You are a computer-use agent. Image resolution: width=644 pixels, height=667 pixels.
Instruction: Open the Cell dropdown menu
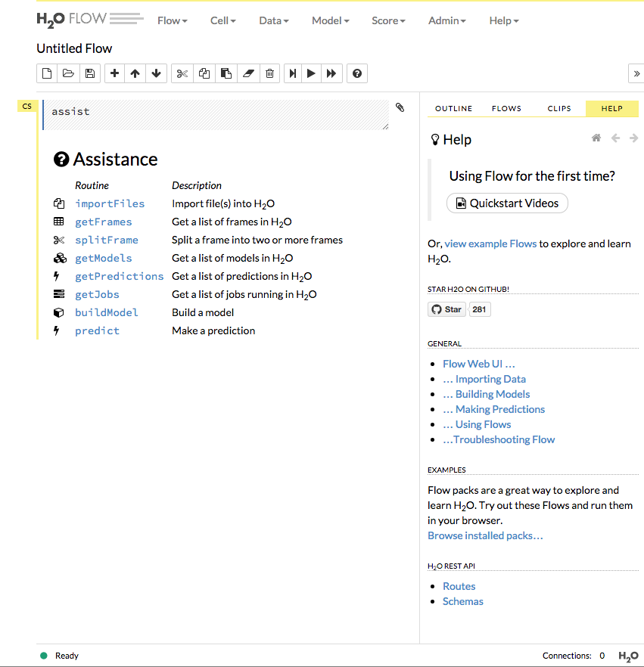[x=223, y=21]
